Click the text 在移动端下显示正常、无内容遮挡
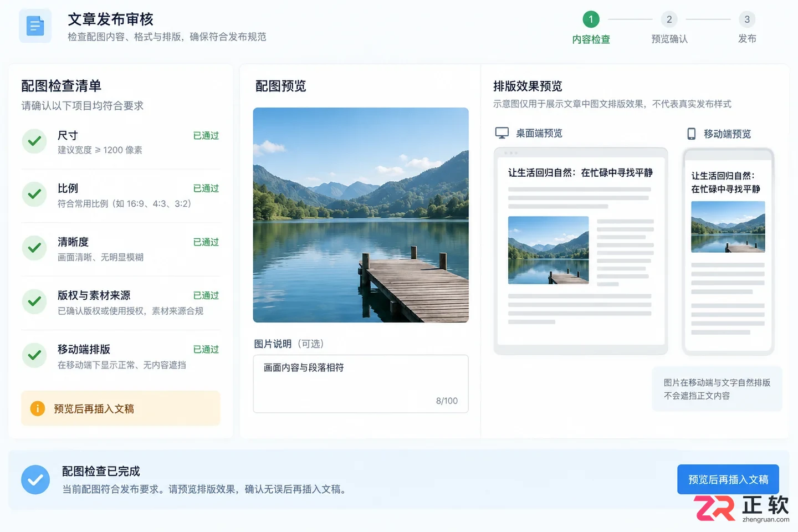This screenshot has height=532, width=798. tap(122, 365)
